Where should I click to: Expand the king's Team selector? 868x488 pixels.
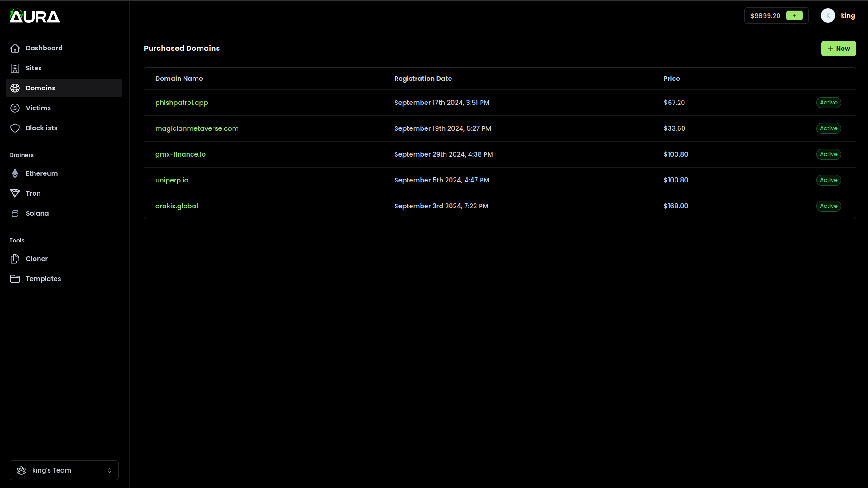64,470
